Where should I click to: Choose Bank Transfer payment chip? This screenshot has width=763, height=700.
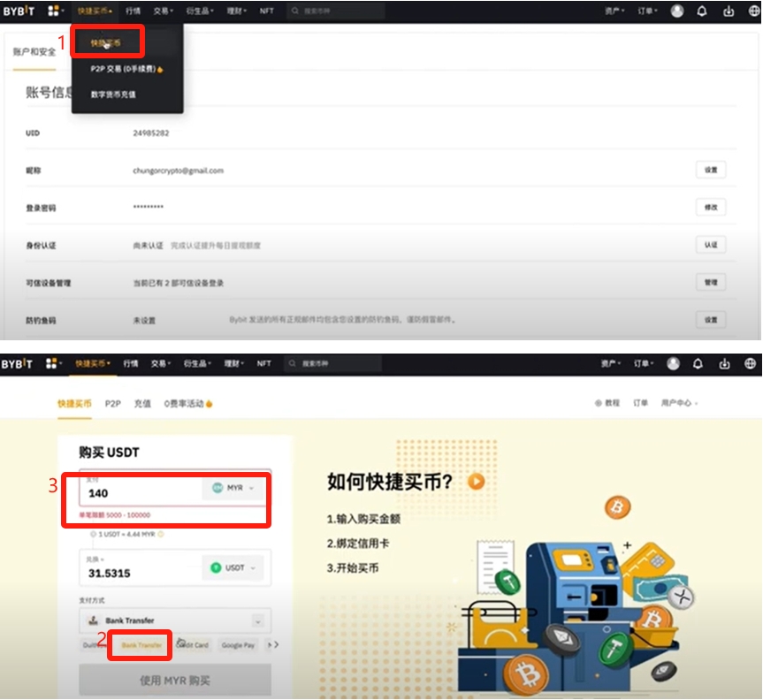(x=141, y=645)
